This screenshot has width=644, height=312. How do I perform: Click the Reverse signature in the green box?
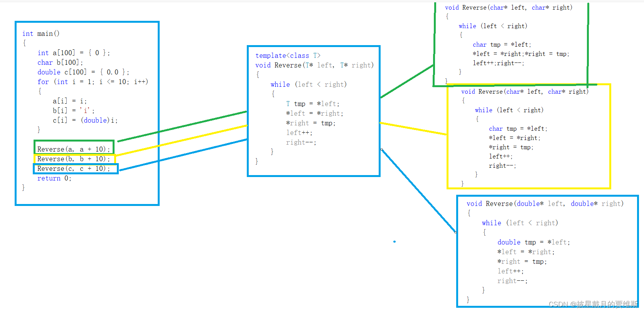click(x=509, y=8)
